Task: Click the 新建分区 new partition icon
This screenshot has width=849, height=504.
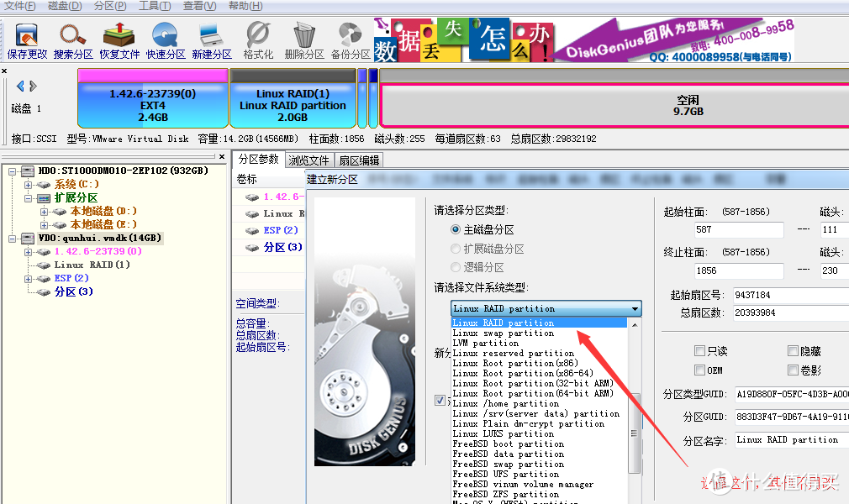Action: click(x=211, y=36)
